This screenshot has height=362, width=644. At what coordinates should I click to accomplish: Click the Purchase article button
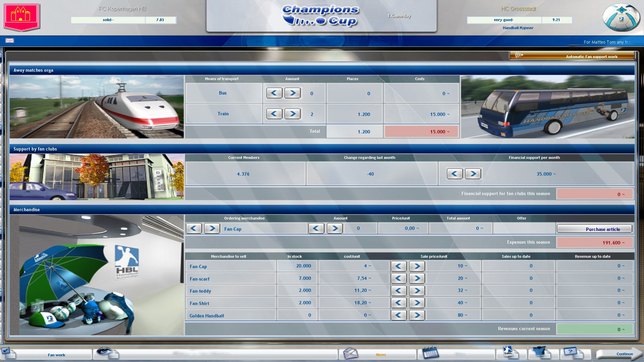(x=594, y=229)
